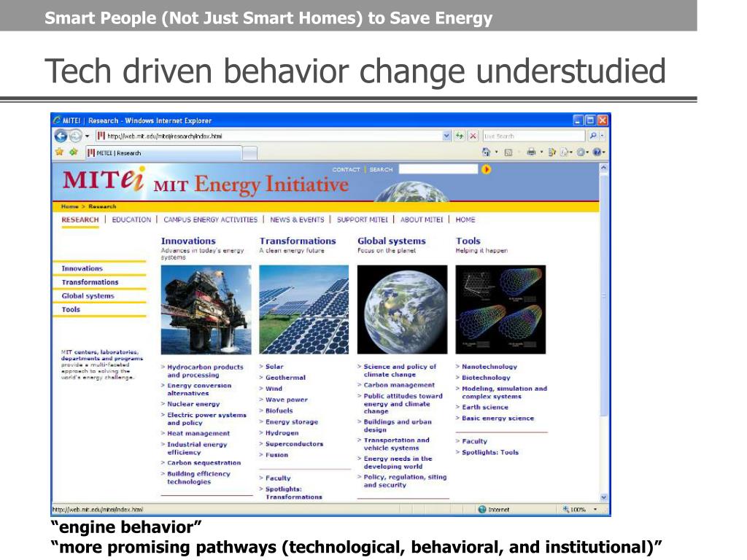
Task: Click the Home toolbar icon
Action: [486, 152]
